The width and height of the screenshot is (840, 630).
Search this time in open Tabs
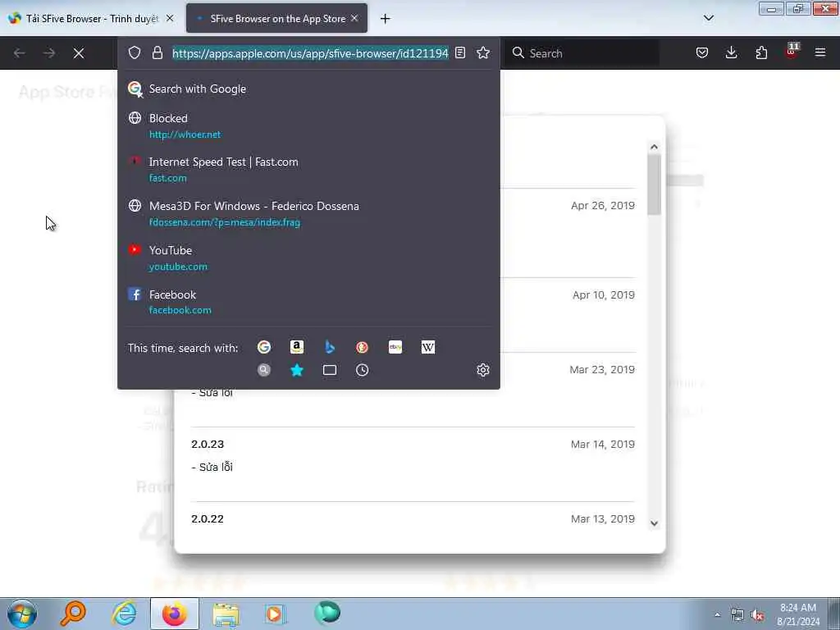pos(330,370)
